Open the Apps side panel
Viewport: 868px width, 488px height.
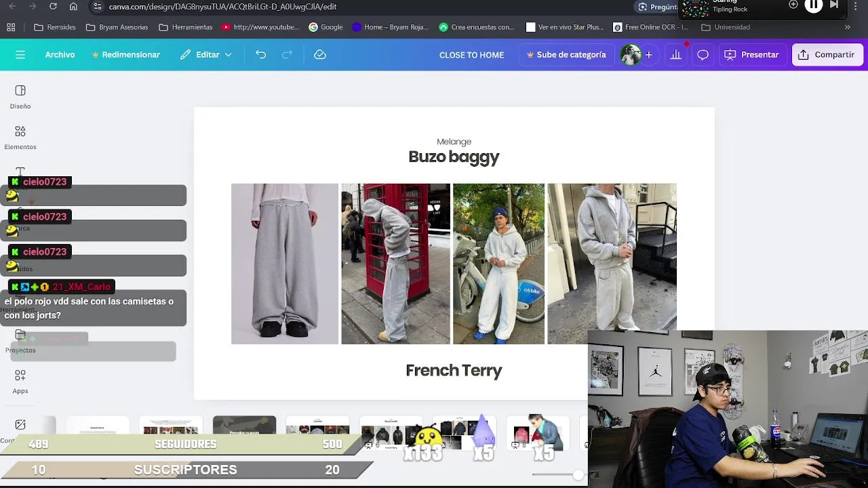pos(20,382)
